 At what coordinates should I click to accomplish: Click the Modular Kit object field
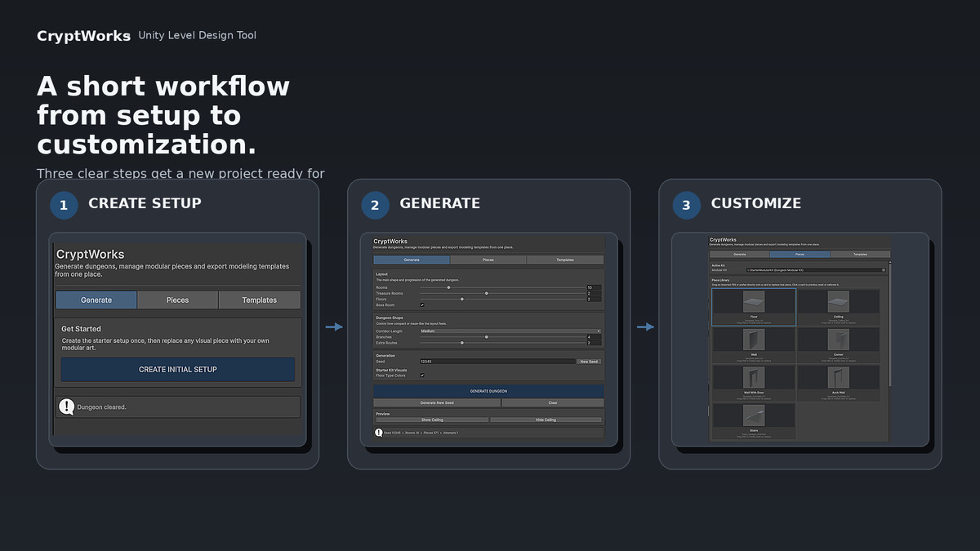click(816, 270)
